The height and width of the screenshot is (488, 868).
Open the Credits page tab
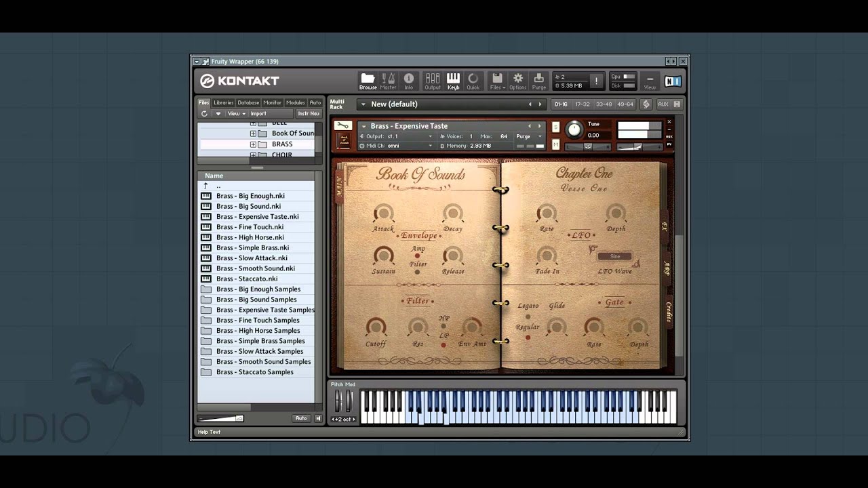pos(669,312)
